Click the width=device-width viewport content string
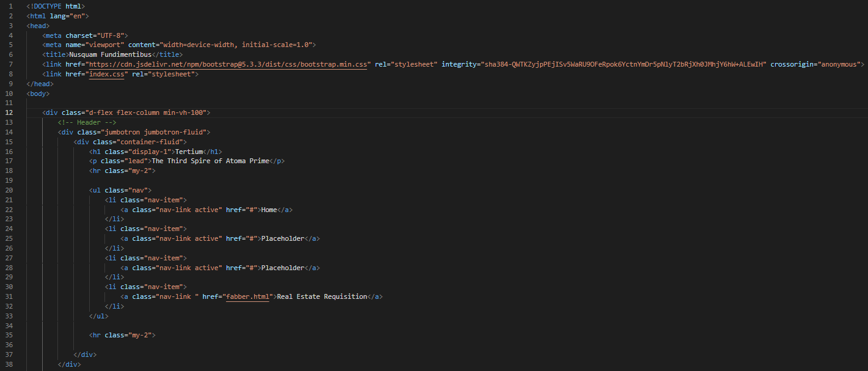868x371 pixels. [x=236, y=45]
